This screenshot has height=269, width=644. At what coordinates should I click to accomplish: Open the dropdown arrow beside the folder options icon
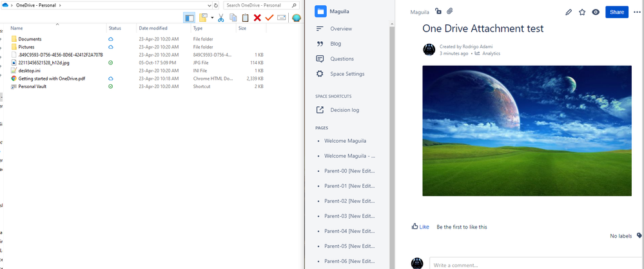tap(212, 17)
